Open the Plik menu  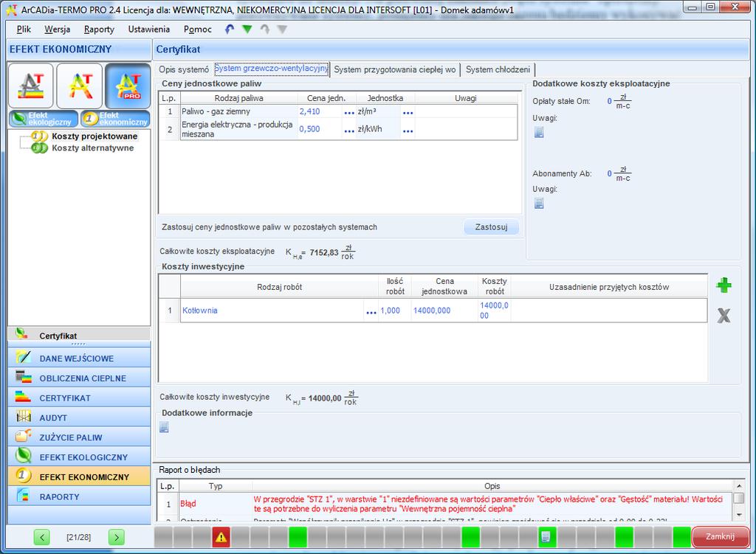coord(24,30)
